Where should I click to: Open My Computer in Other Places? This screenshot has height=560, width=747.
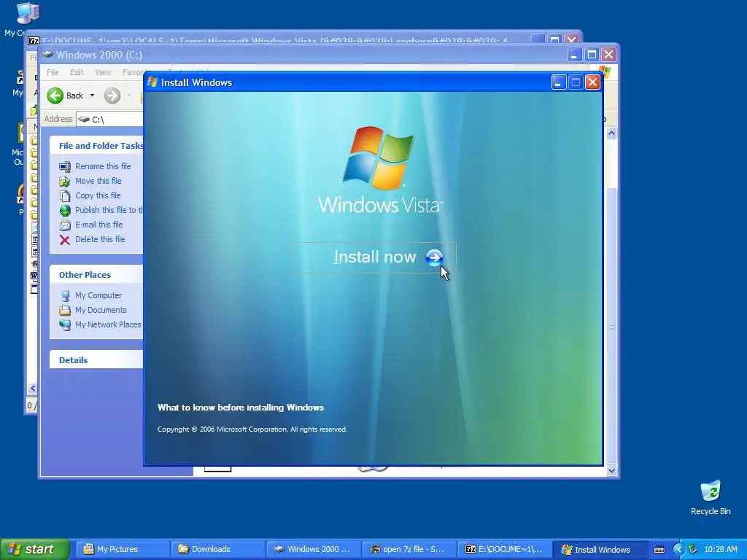pyautogui.click(x=98, y=296)
